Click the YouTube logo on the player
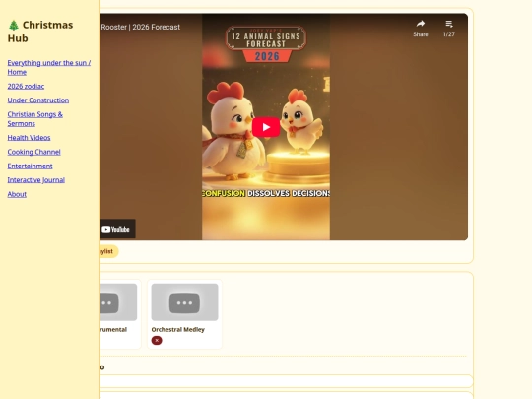 [x=115, y=229]
